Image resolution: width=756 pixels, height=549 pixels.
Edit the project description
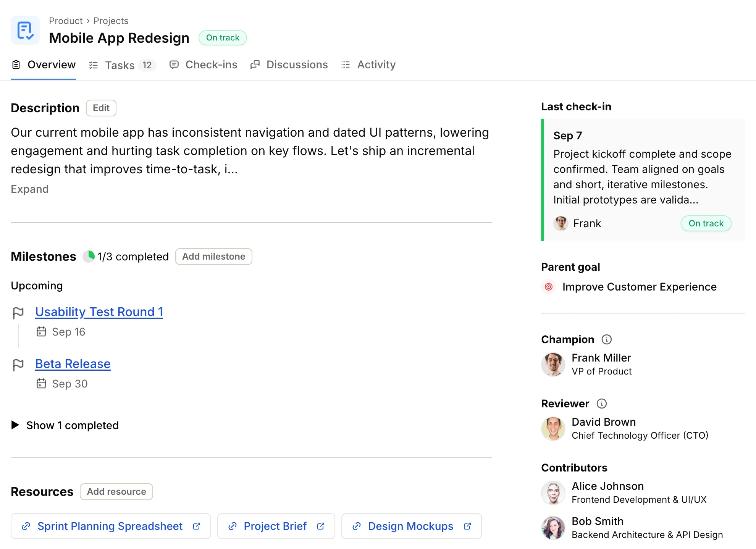[x=101, y=108]
